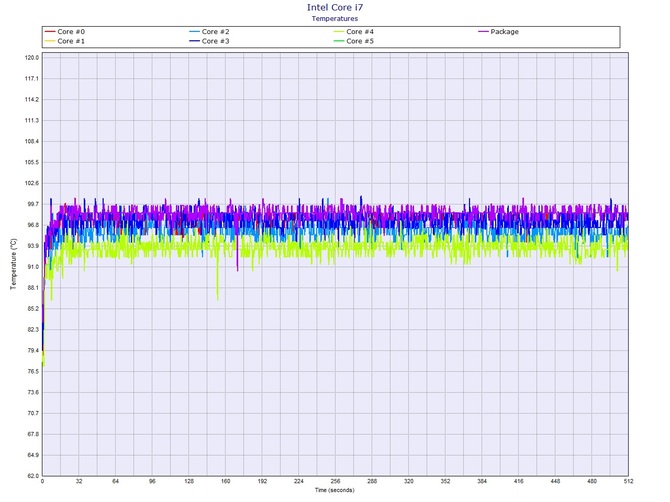The image size is (670, 502).
Task: Click the 256 x-axis tick label
Action: (x=335, y=481)
